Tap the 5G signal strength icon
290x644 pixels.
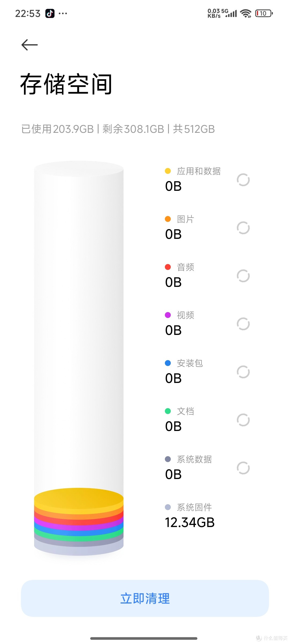(x=230, y=13)
